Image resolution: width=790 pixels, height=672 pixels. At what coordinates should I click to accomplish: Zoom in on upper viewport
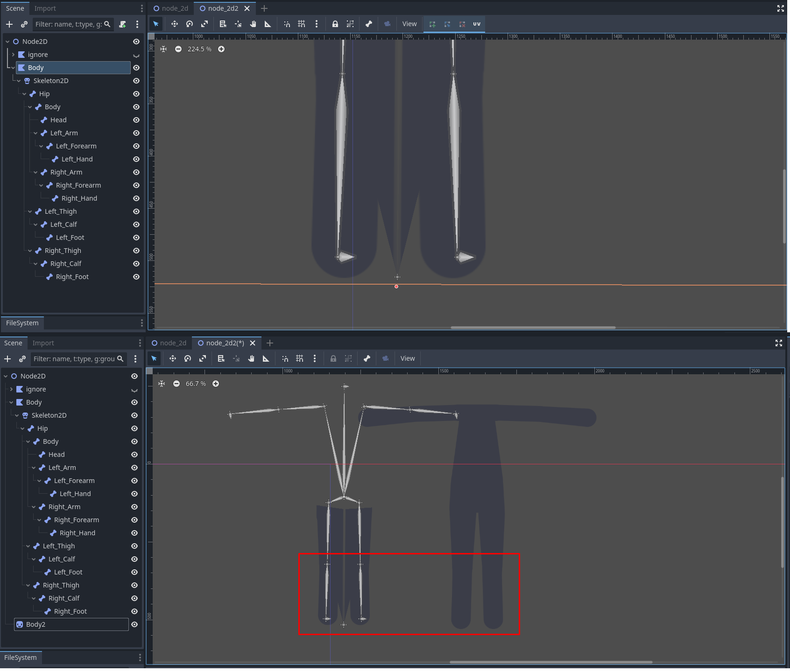(x=221, y=49)
